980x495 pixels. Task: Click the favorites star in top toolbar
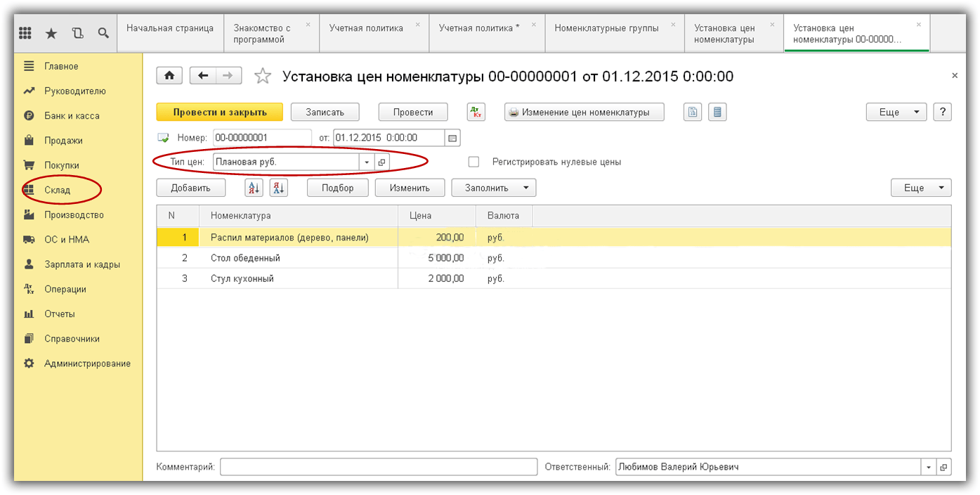tap(51, 33)
